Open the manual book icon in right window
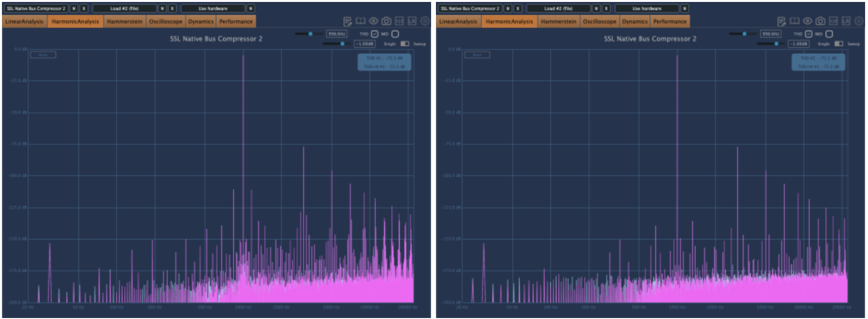Screen dimensions: 868x319 click(794, 21)
